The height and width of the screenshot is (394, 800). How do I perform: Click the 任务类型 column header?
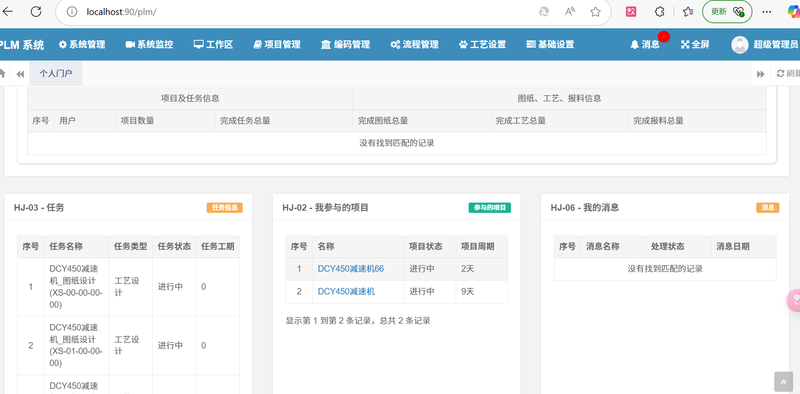131,247
